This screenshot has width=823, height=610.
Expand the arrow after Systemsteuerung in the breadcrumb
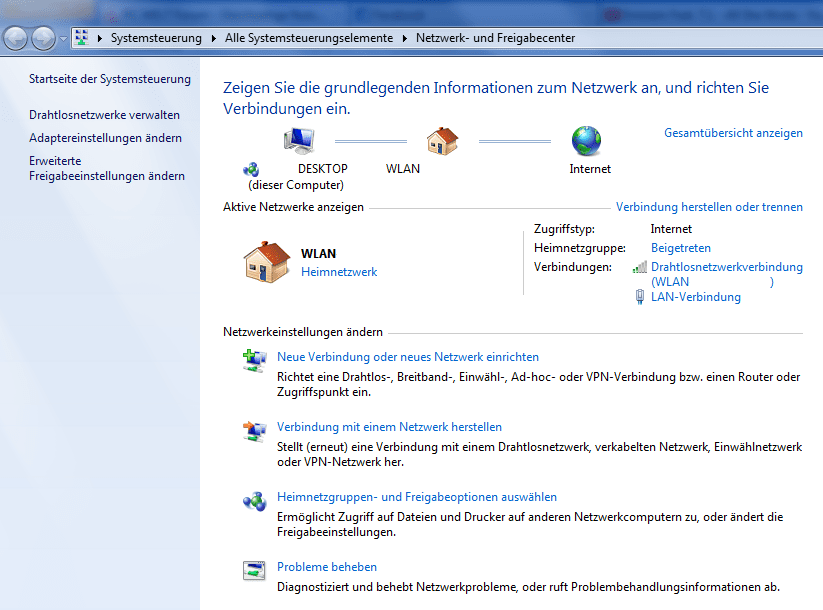(214, 38)
